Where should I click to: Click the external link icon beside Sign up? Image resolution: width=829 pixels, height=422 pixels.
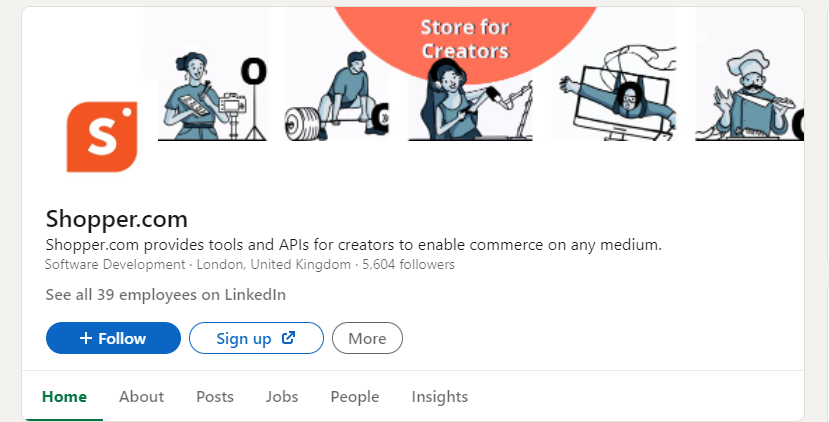tap(289, 338)
